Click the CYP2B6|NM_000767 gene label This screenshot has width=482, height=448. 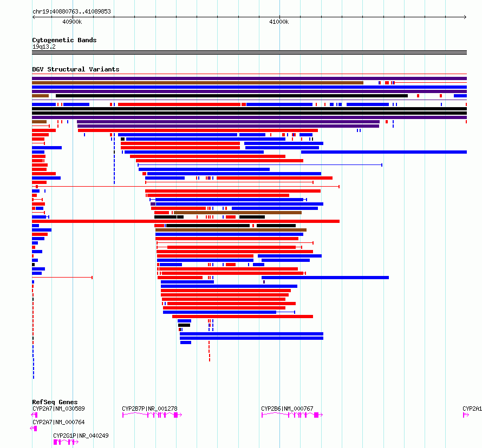point(287,409)
